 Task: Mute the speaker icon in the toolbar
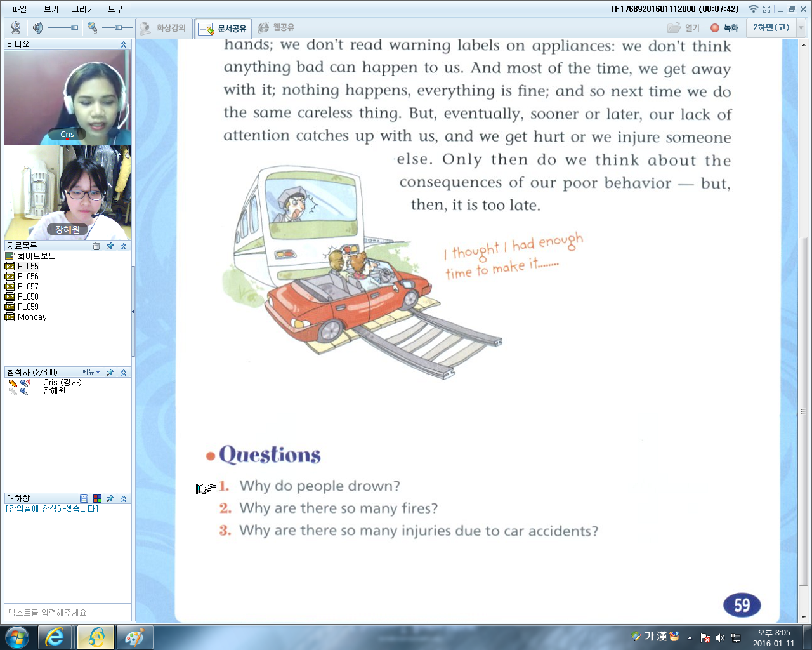pyautogui.click(x=37, y=27)
